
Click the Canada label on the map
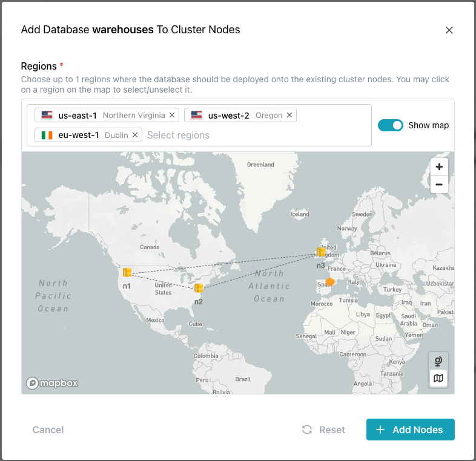(x=150, y=247)
